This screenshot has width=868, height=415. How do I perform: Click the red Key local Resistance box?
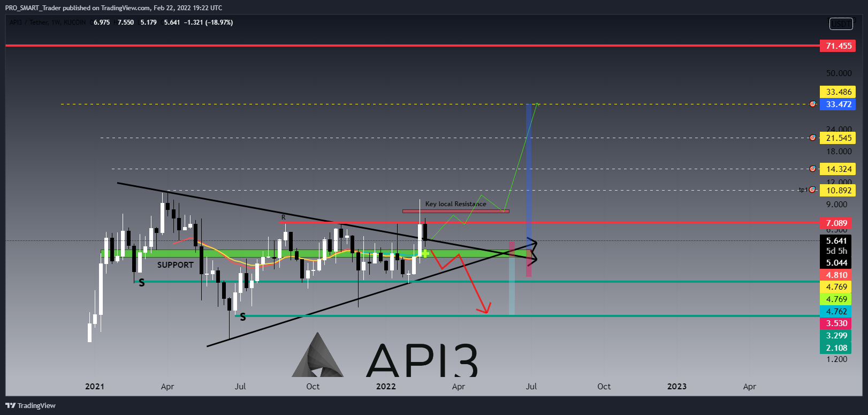pos(456,212)
